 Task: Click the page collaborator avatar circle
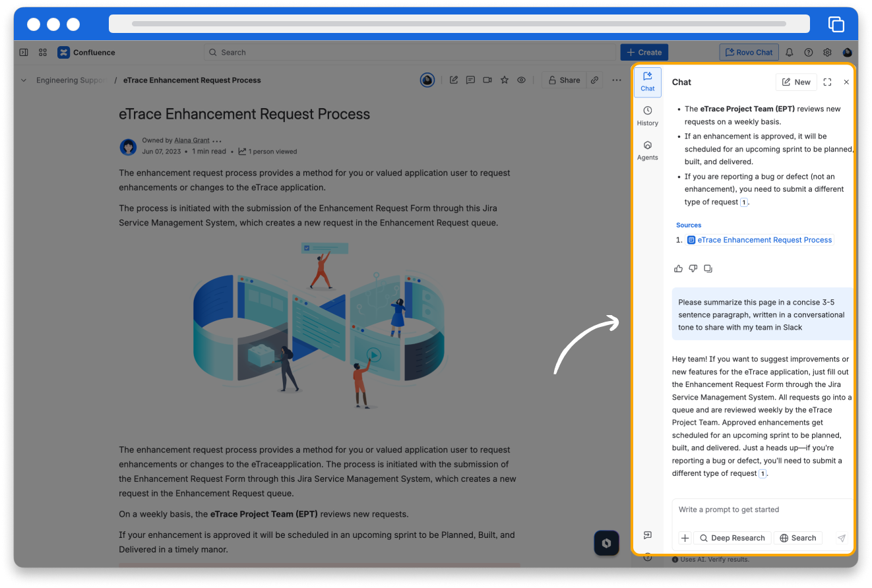click(427, 80)
